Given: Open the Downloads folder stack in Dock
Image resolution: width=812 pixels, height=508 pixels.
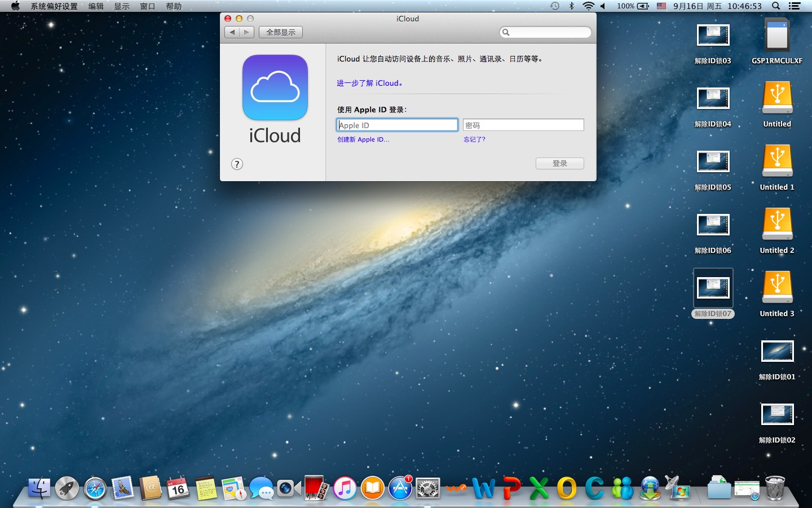Looking at the screenshot, I should 719,488.
